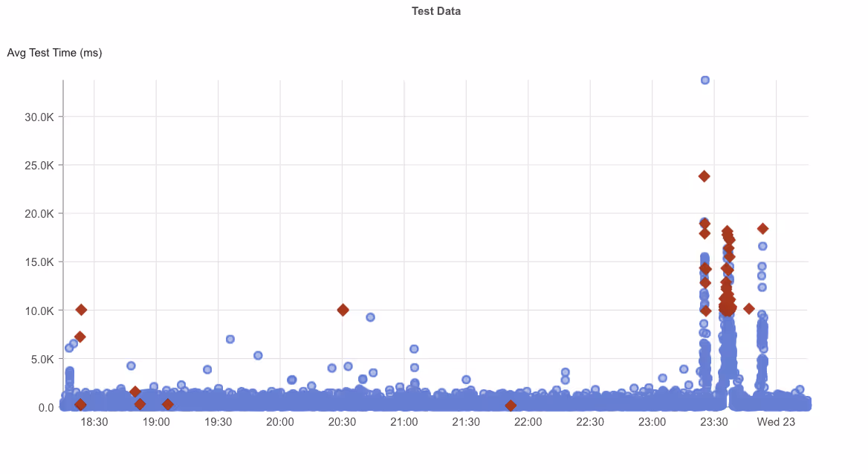Screen dimensions: 868x474
Task: Select the blue point near 9K after 20:30
Action: point(370,317)
